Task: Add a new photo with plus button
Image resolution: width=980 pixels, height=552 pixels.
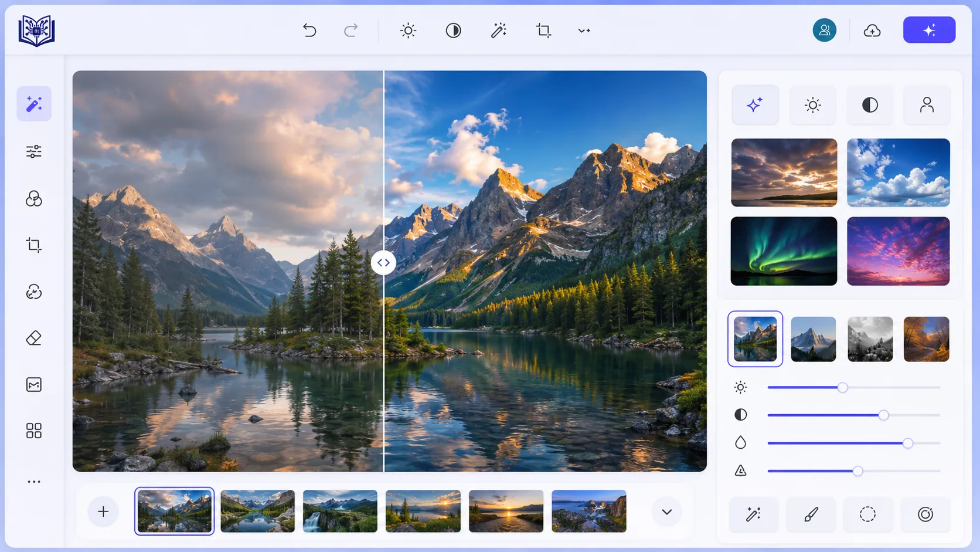Action: tap(103, 512)
